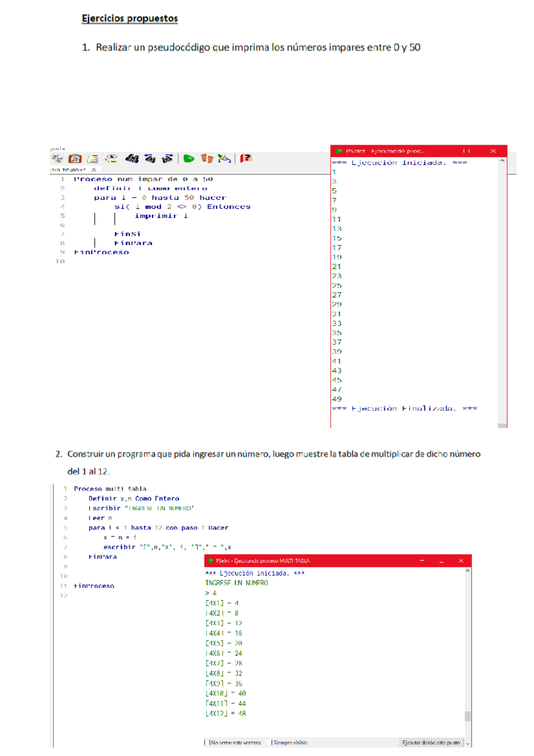Viewport: 534px width, 756px height.
Task: Click scroll-up arrow in odd numbers output window
Action: tap(502, 161)
